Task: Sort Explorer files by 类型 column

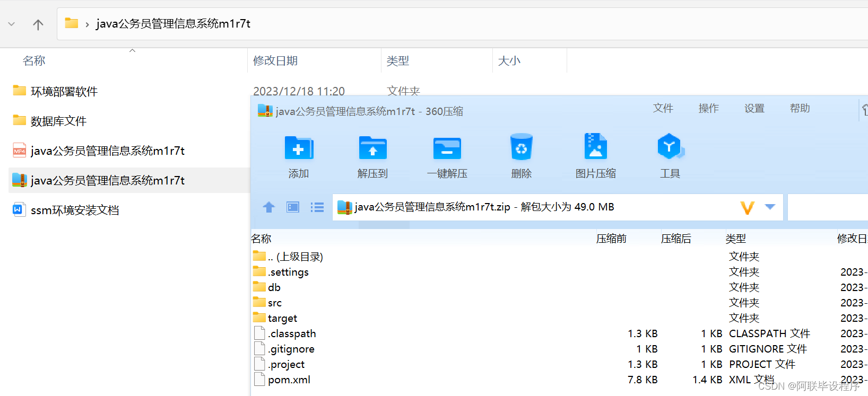Action: point(398,61)
